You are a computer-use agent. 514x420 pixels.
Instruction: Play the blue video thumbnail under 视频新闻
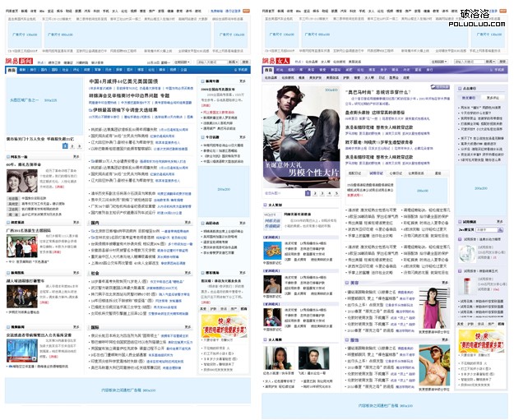click(22, 350)
